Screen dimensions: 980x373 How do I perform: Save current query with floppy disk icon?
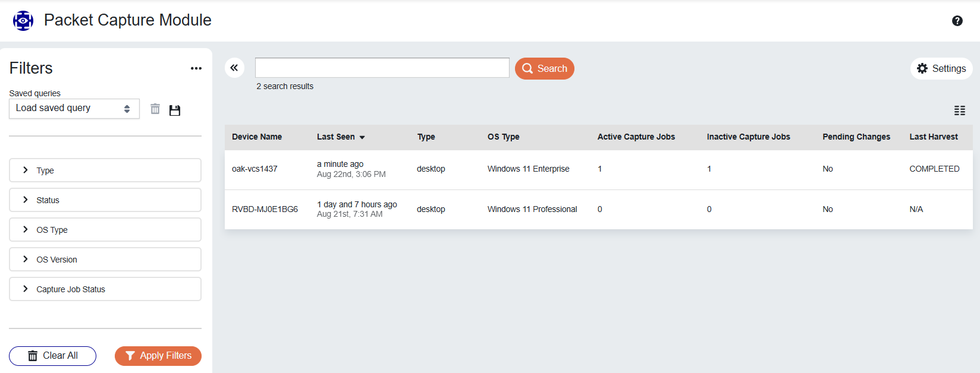(175, 110)
